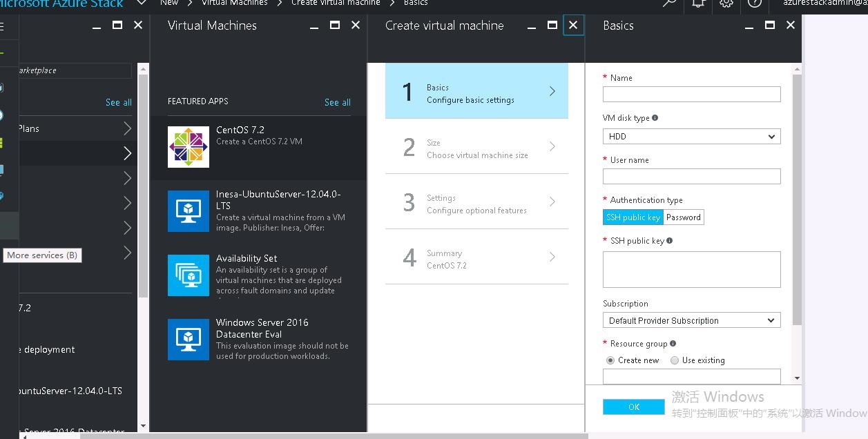This screenshot has width=868, height=439.
Task: Click the User name input field
Action: click(692, 176)
